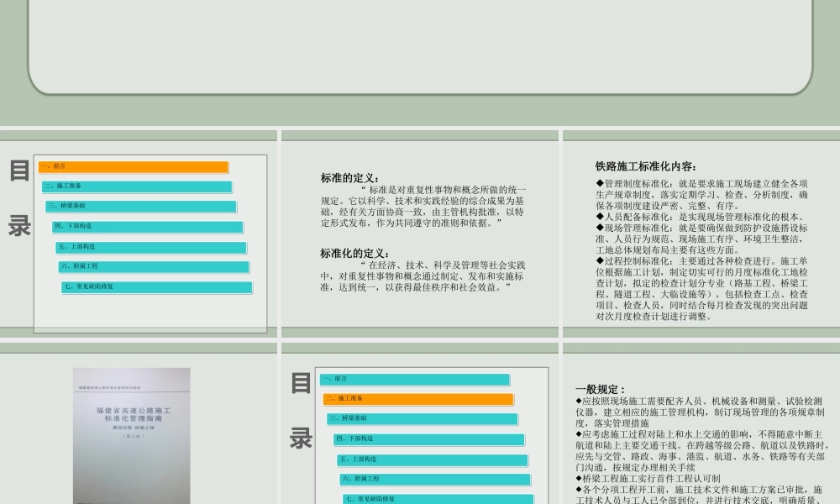Click 三、桥梁基础 in the orange-施工准备 contents slide
Image resolution: width=840 pixels, height=504 pixels.
[x=423, y=419]
